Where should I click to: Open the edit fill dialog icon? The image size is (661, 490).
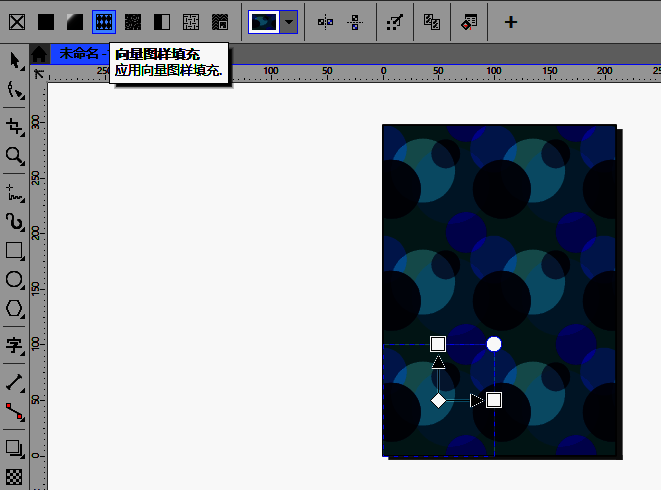pos(468,21)
